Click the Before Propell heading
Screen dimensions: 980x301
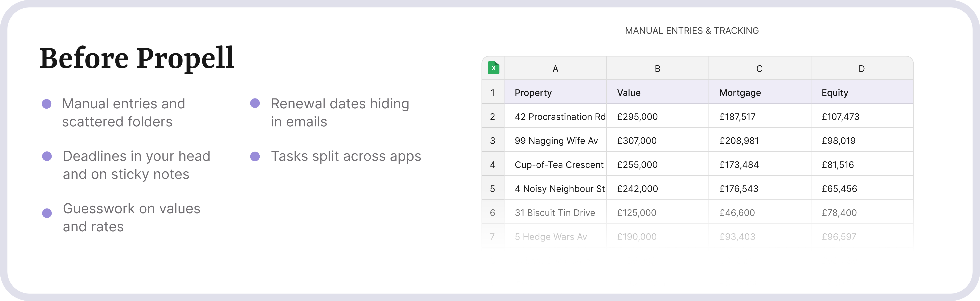[x=136, y=58]
